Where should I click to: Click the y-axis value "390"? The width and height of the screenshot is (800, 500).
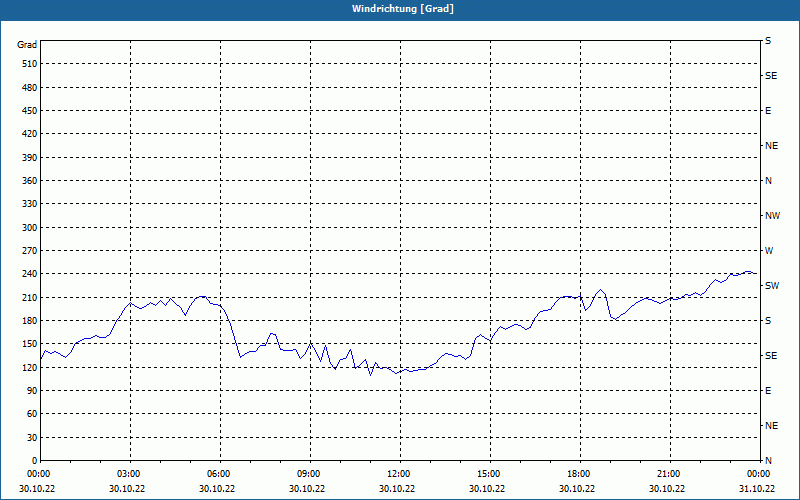[30, 158]
